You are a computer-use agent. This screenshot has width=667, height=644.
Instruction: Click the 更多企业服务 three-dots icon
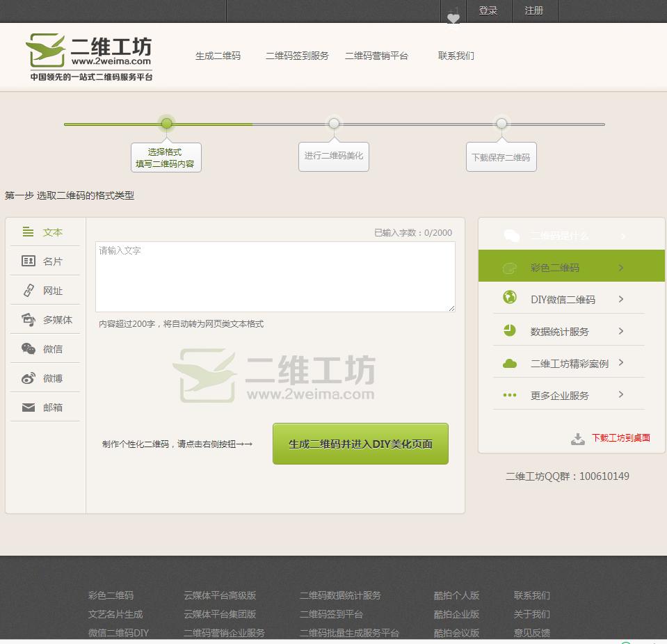point(510,395)
